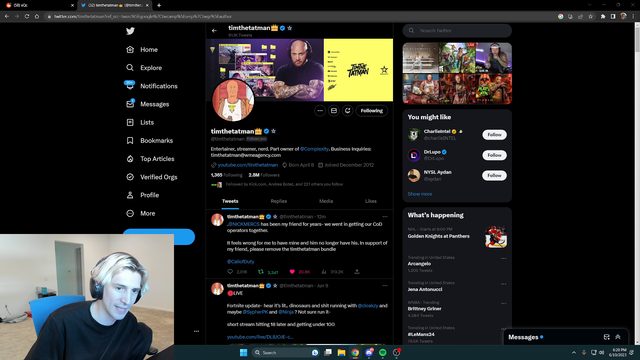
Task: Compose new message icon in Messages drawer
Action: [x=607, y=337]
